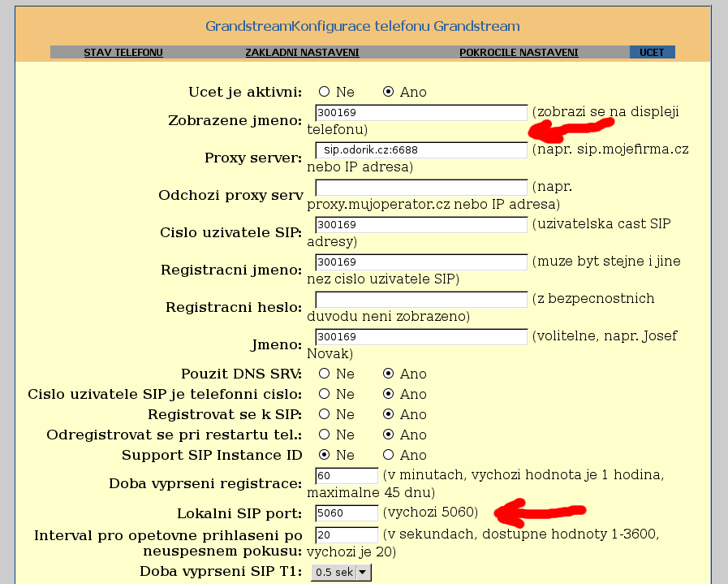Open the Doba vyprseni SIP T1 dropdown
The width and height of the screenshot is (728, 584).
(340, 573)
